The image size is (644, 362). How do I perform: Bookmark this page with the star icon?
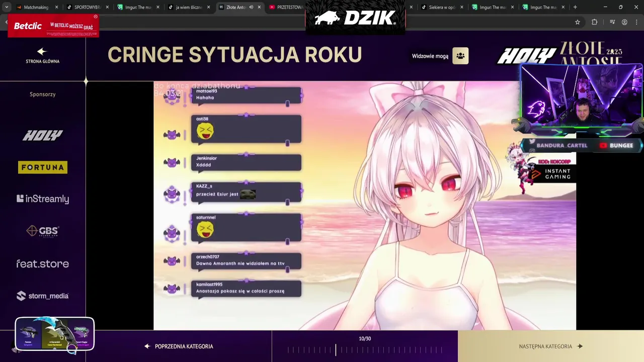click(578, 22)
